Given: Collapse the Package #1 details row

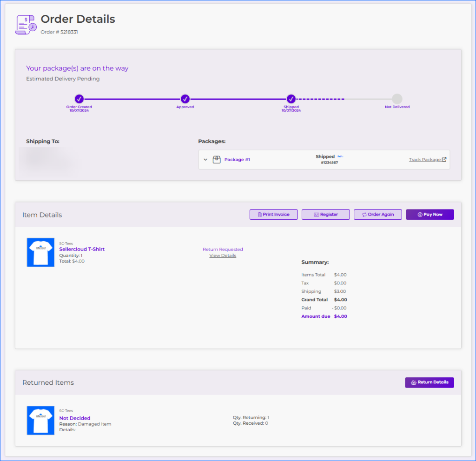Looking at the screenshot, I should tap(205, 159).
